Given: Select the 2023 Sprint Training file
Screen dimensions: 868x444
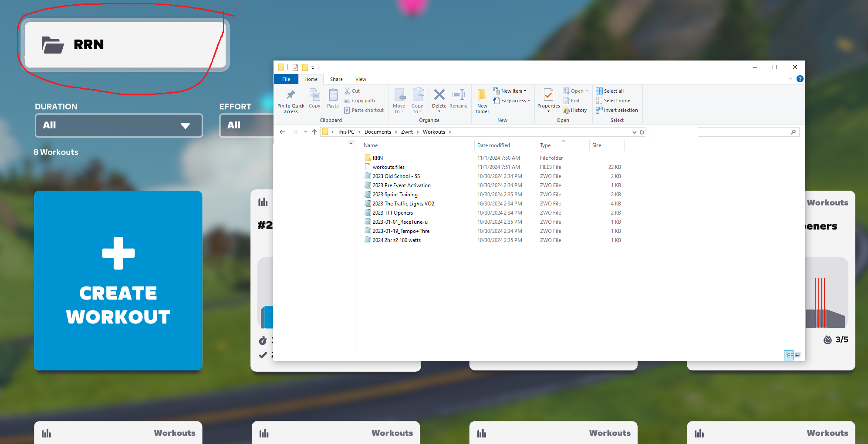Looking at the screenshot, I should [395, 195].
